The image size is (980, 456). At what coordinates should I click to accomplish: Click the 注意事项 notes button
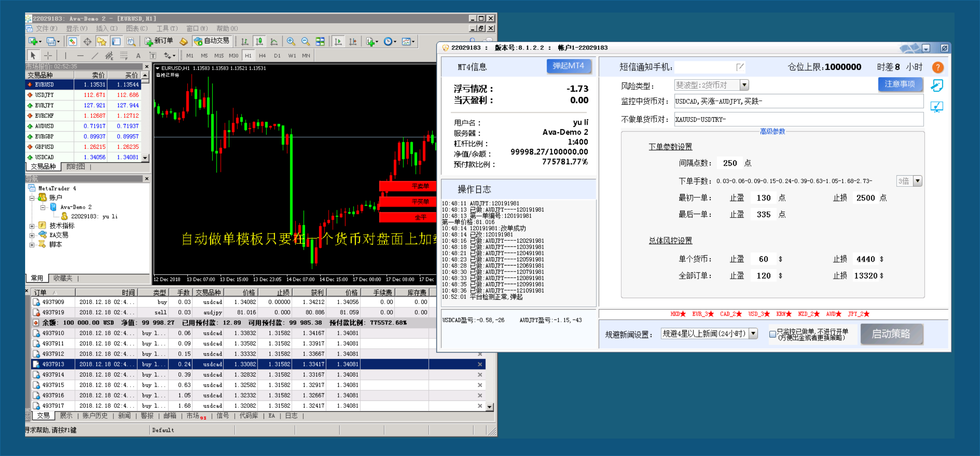tap(900, 84)
